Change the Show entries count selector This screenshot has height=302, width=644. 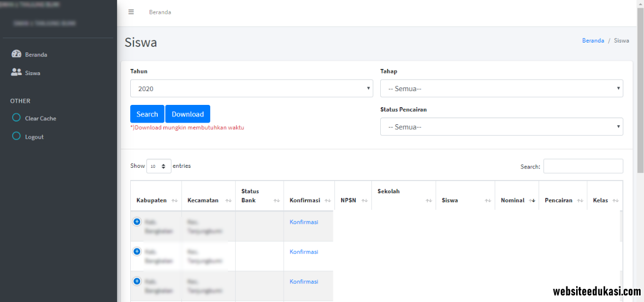click(158, 166)
